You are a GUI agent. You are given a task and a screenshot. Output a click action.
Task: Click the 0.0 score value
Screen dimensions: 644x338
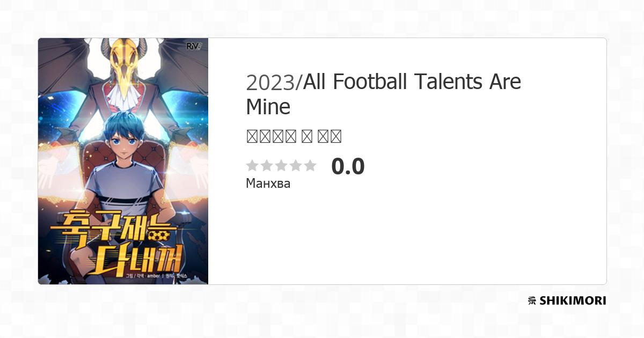[x=348, y=166]
